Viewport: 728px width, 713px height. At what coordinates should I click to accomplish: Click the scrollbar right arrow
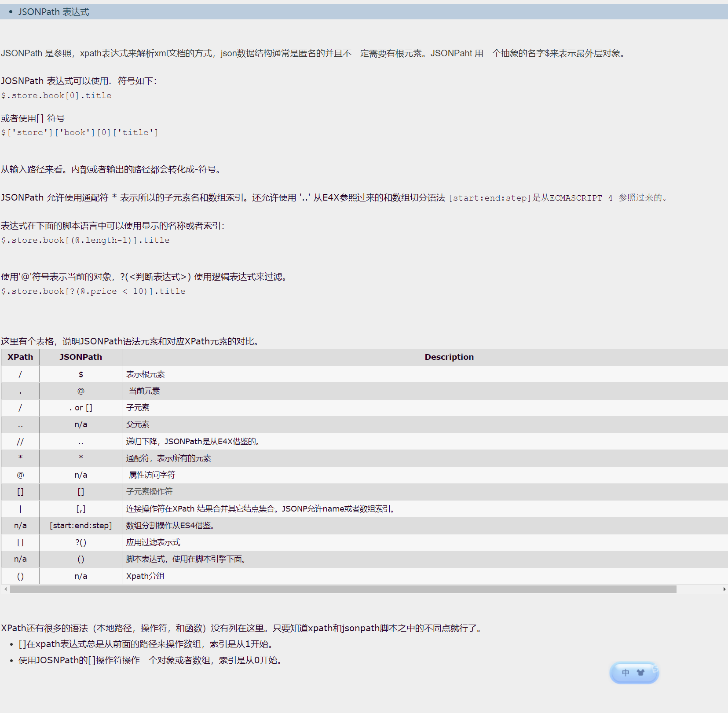[724, 589]
